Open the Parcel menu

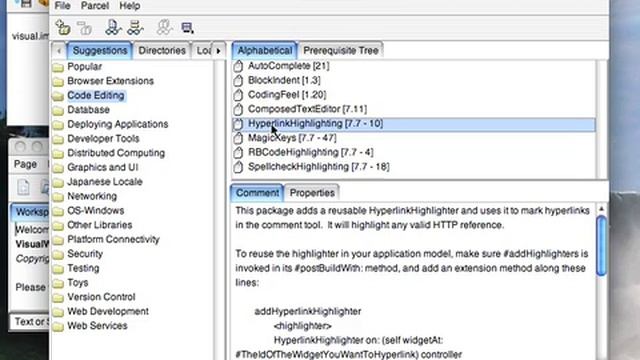tap(95, 6)
